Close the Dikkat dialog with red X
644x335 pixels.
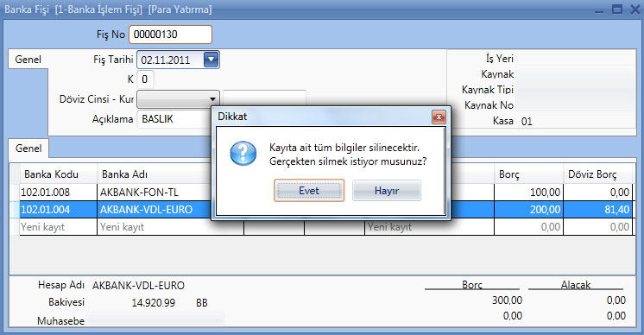point(439,117)
